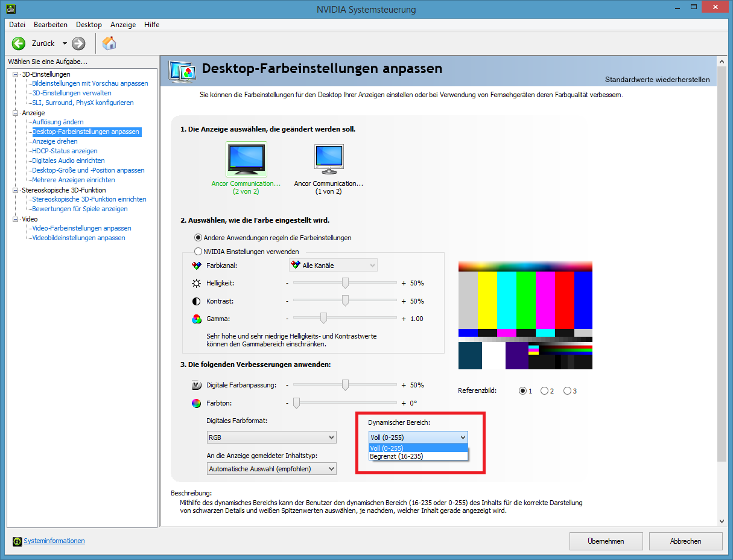Open the Bearbeiten menu
The image size is (733, 560).
pos(51,25)
